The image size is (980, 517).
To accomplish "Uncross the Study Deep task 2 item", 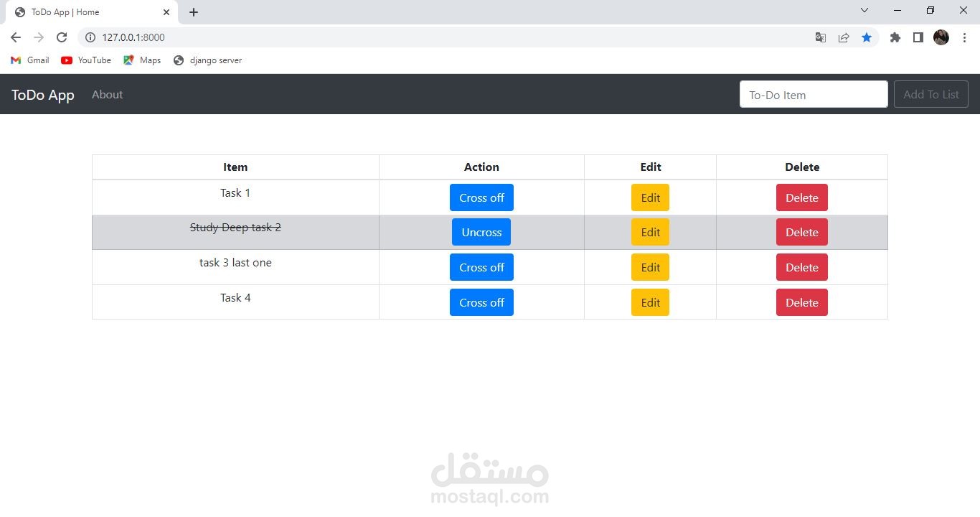I will coord(481,232).
